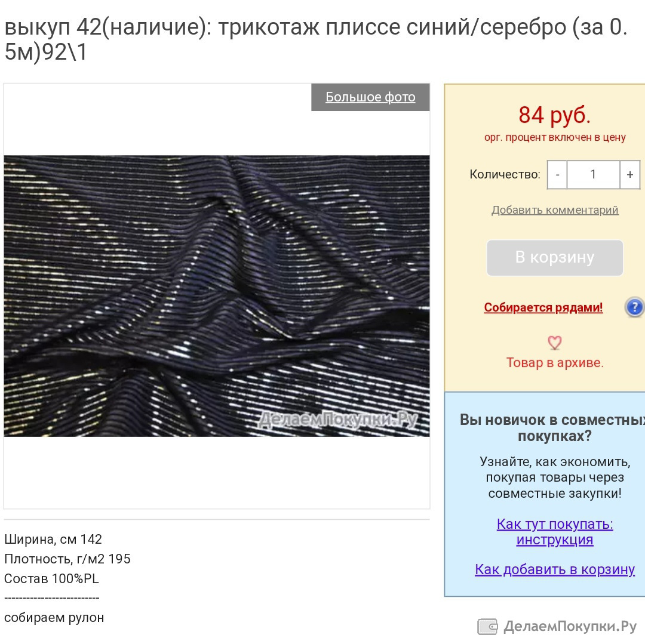The image size is (645, 644).
Task: Click the wallet logo icon at bottom
Action: click(487, 626)
